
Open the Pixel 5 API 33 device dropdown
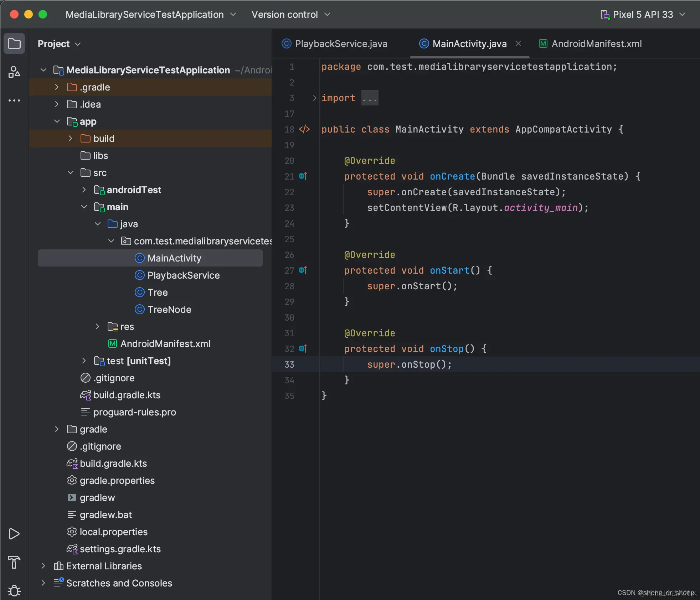(643, 15)
